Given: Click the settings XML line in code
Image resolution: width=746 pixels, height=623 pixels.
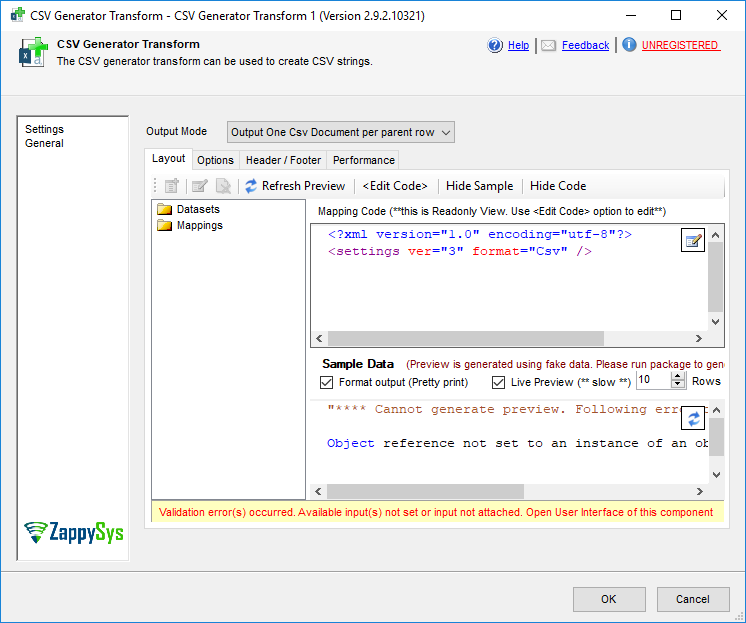Looking at the screenshot, I should (460, 251).
